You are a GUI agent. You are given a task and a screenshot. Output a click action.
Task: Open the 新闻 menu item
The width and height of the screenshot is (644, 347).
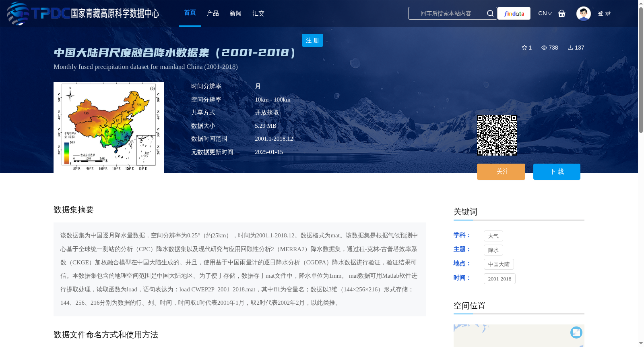tap(235, 13)
